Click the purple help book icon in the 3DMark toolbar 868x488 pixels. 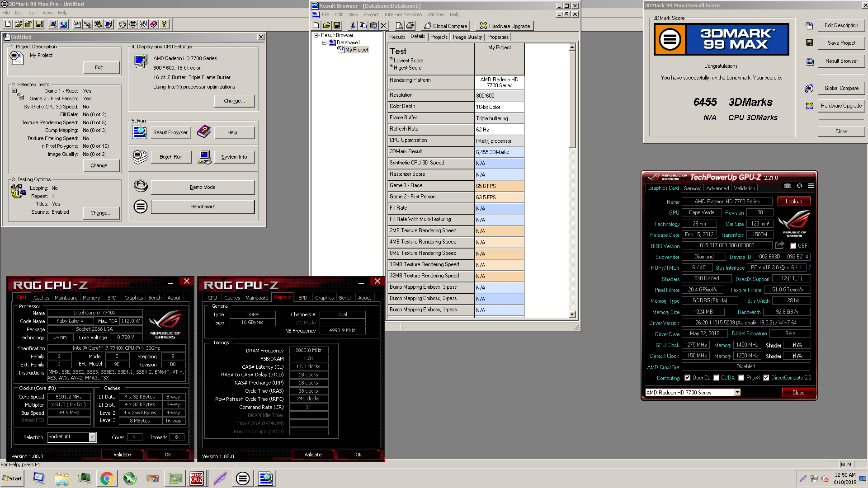coord(154,24)
